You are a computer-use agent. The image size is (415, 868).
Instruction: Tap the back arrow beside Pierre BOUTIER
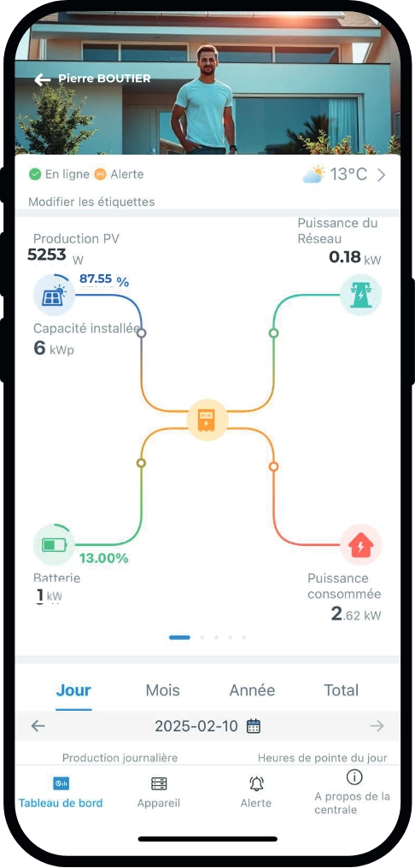coord(42,79)
